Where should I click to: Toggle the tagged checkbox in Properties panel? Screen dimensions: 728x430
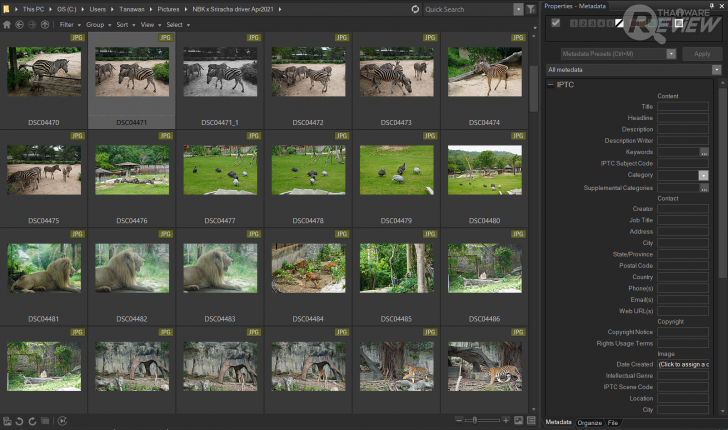556,23
